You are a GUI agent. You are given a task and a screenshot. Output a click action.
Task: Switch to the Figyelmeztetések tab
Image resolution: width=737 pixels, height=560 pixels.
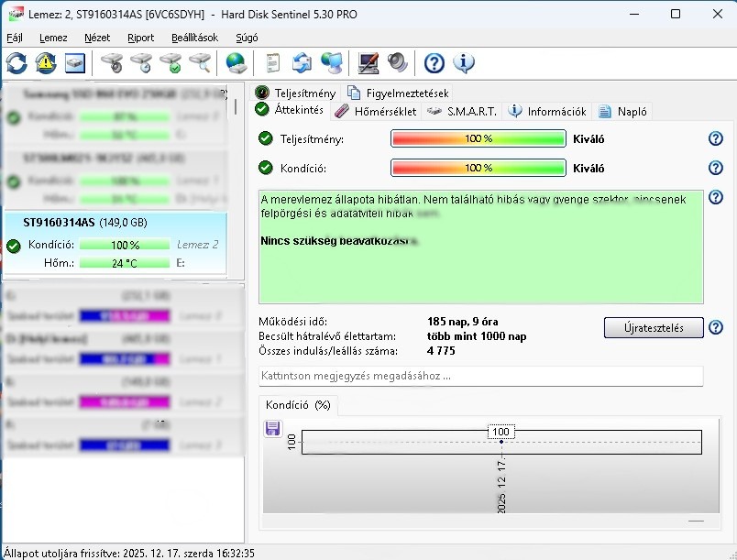coord(398,93)
